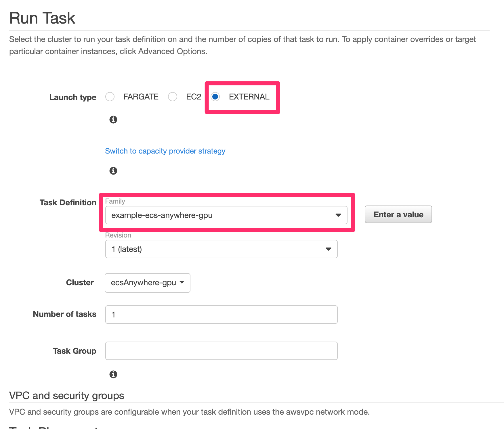504x429 pixels.
Task: Click the Task Definition Family label
Action: pyautogui.click(x=68, y=202)
